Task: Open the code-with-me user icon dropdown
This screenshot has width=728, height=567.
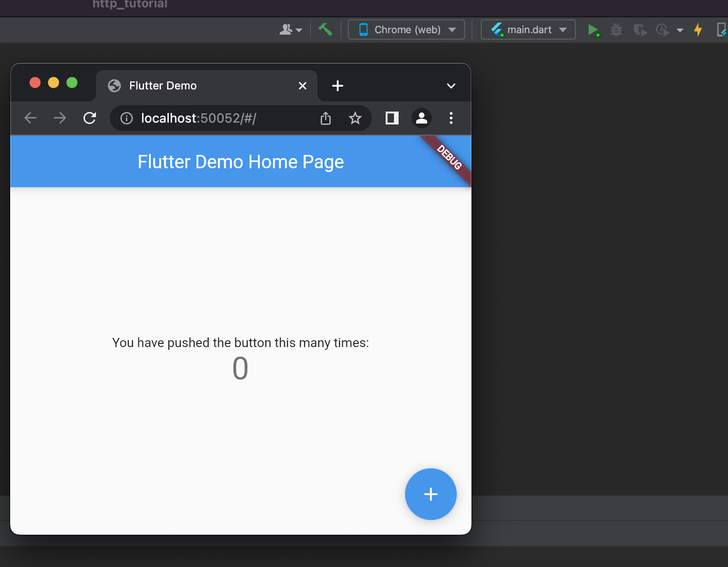Action: coord(291,30)
